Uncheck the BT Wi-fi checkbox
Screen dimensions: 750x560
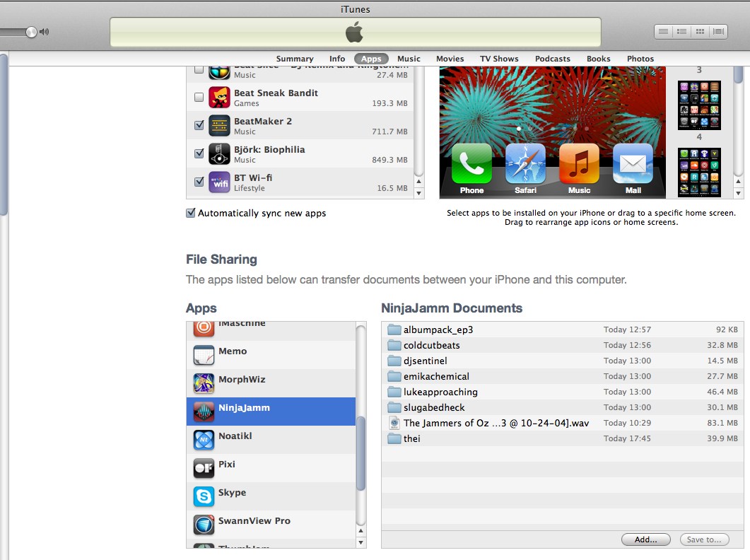click(199, 182)
